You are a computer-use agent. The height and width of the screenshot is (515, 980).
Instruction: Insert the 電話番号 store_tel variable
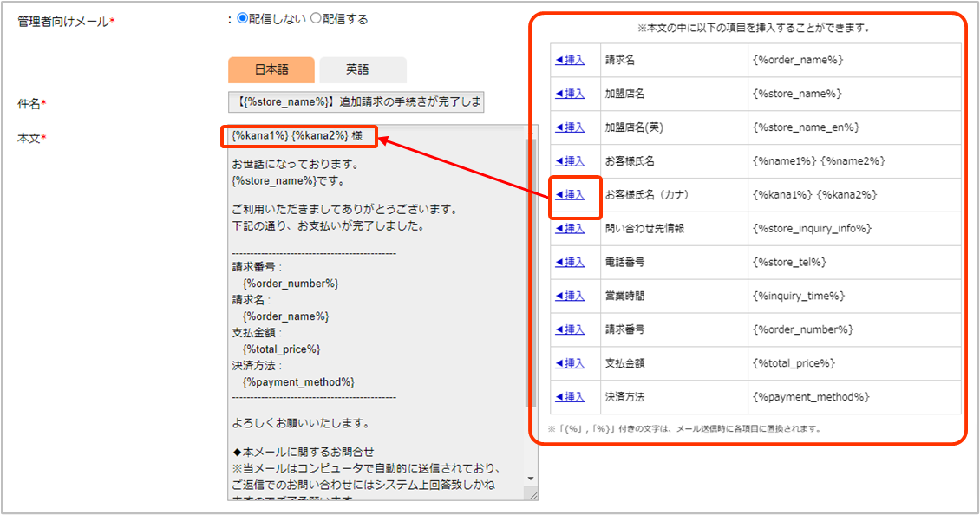tap(570, 262)
